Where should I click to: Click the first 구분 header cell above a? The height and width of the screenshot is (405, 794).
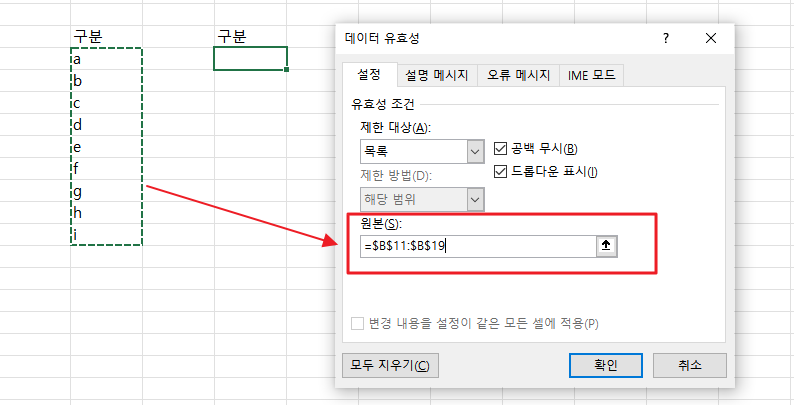[106, 36]
